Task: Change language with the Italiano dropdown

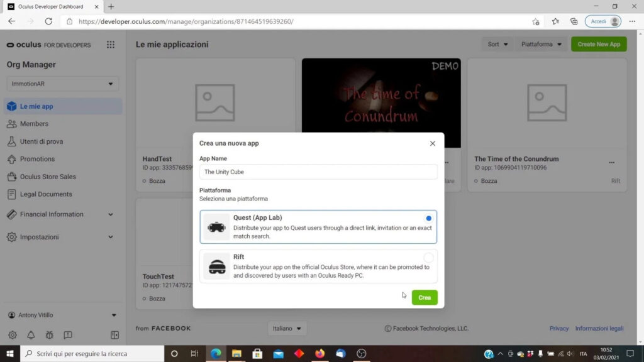Action: click(x=287, y=328)
